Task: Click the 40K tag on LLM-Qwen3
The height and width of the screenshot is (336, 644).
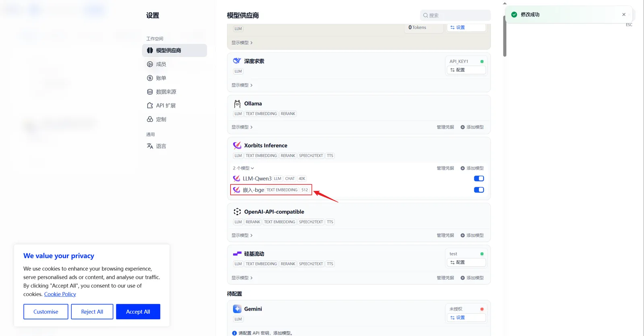Action: click(302, 178)
